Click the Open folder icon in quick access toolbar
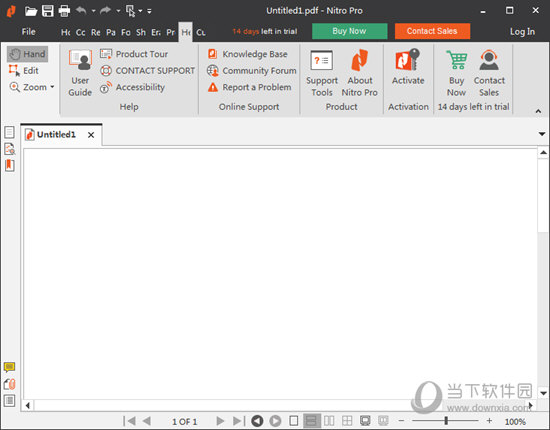Viewport: 550px width, 430px height. tap(31, 11)
